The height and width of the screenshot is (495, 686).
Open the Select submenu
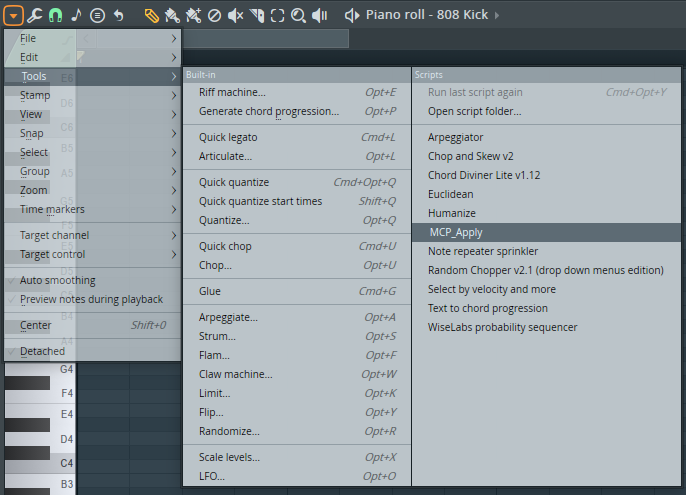(x=92, y=152)
